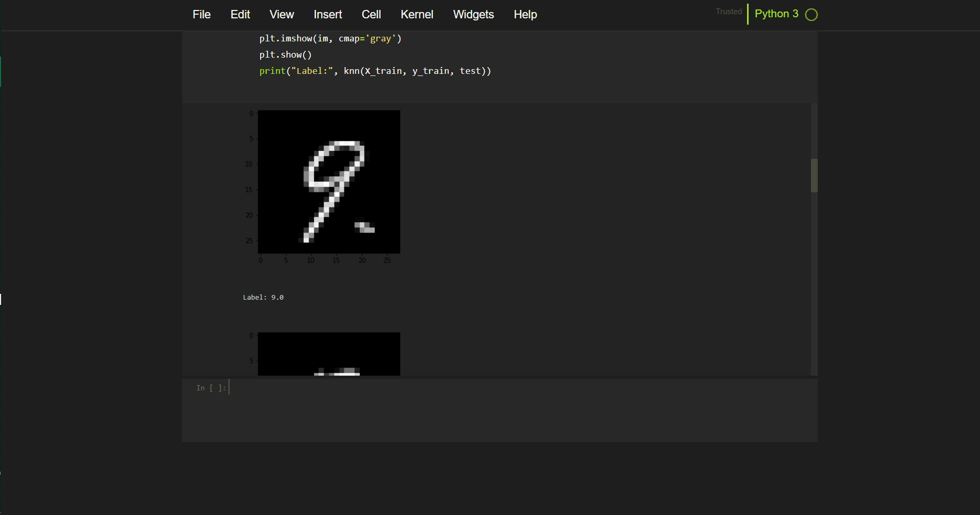Image resolution: width=980 pixels, height=515 pixels.
Task: Place cursor in the print Label code line
Action: [x=375, y=71]
